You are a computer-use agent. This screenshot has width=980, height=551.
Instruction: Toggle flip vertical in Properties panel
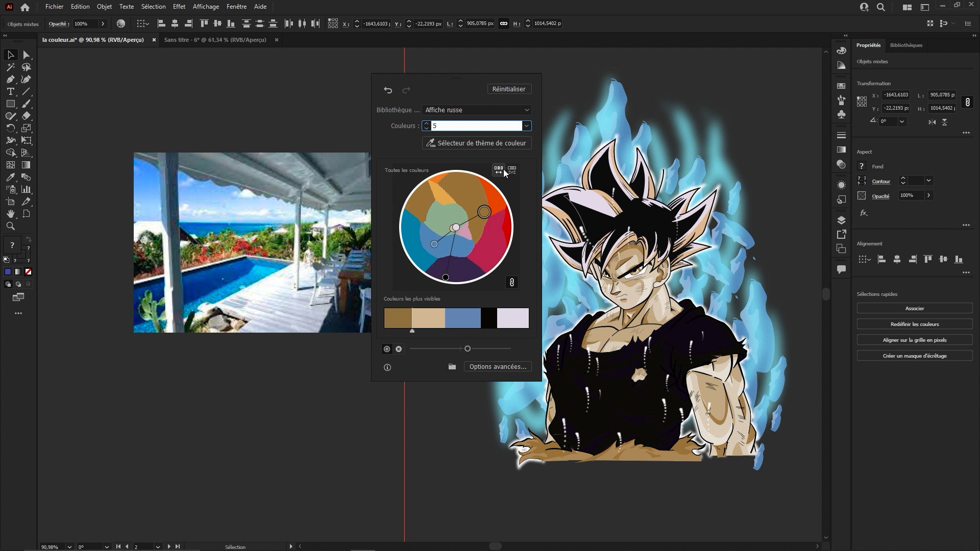click(x=945, y=122)
